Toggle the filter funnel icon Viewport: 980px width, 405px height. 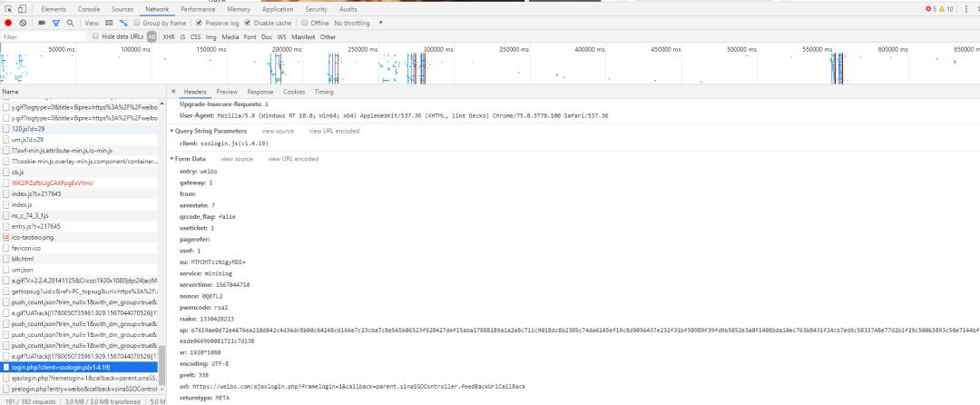56,23
